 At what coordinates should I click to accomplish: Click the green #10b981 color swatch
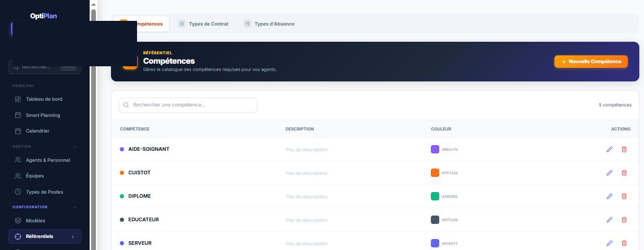(435, 196)
